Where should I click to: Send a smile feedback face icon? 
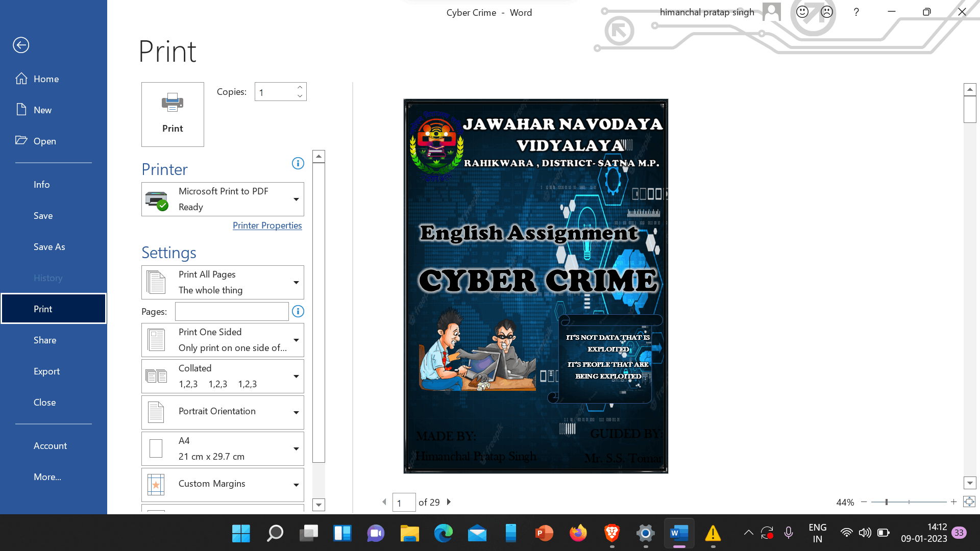point(802,12)
